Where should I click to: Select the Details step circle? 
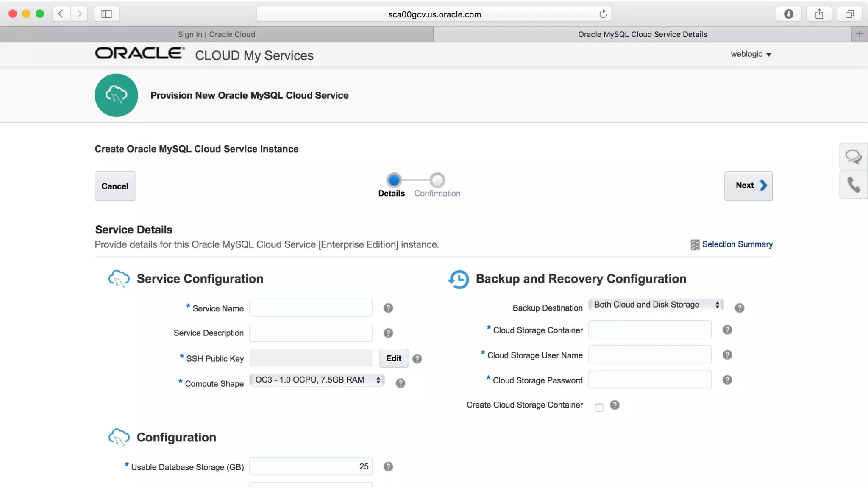[394, 180]
